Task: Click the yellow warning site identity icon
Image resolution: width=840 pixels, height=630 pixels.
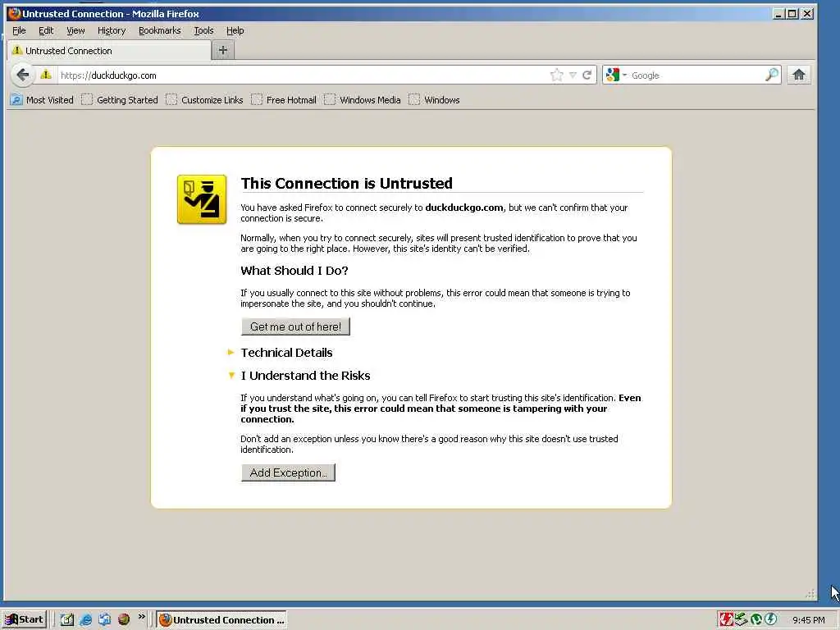Action: tap(46, 75)
